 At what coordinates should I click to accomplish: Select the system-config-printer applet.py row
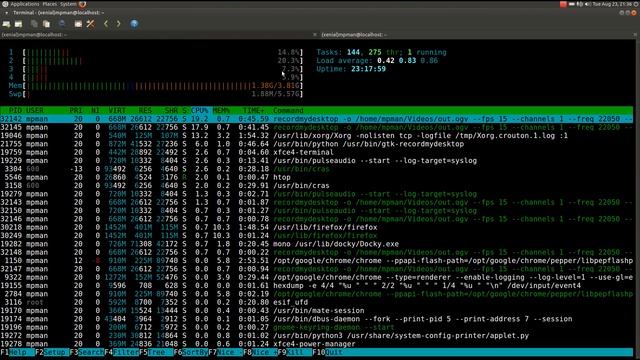pos(316,336)
